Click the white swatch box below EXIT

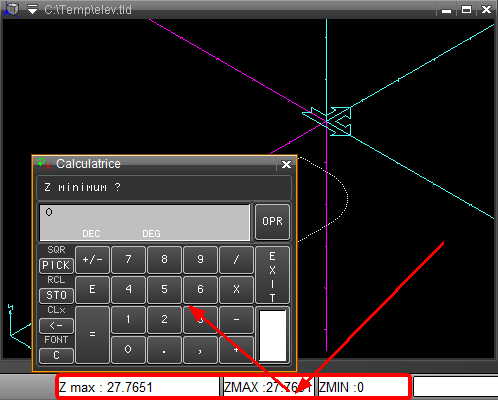click(273, 335)
